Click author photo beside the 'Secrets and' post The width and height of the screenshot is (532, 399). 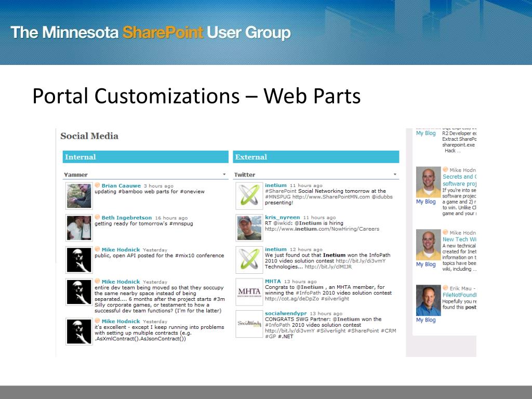(429, 182)
